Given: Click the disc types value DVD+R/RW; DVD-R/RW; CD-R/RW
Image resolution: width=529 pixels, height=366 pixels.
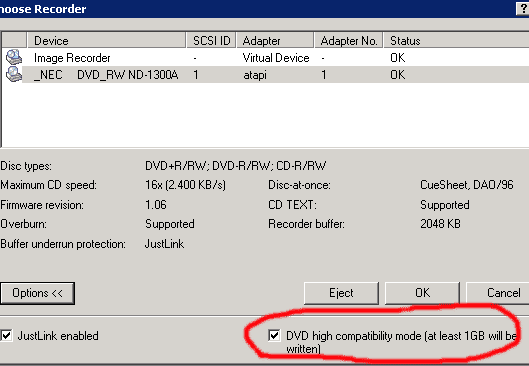Looking at the screenshot, I should pos(235,166).
